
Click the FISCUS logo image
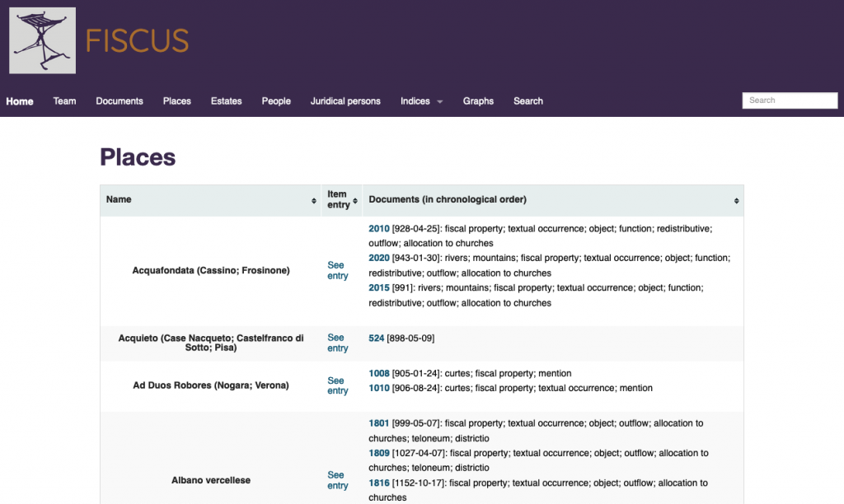[43, 40]
